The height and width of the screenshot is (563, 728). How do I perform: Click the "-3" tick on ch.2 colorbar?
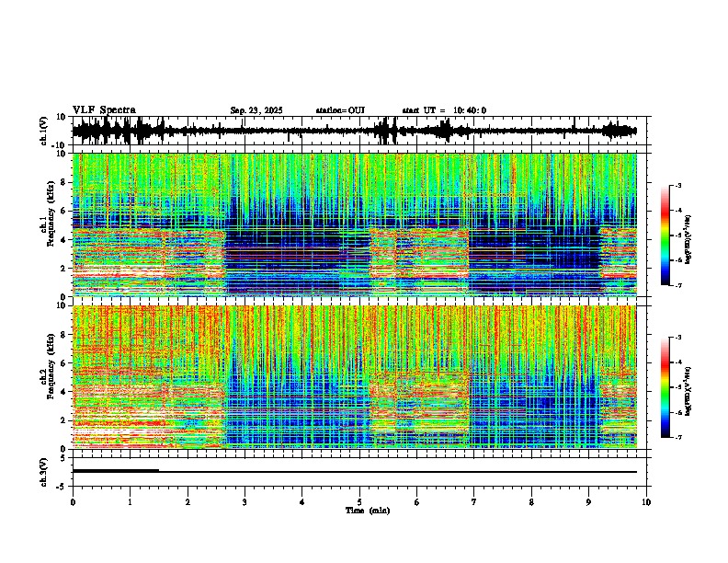678,338
